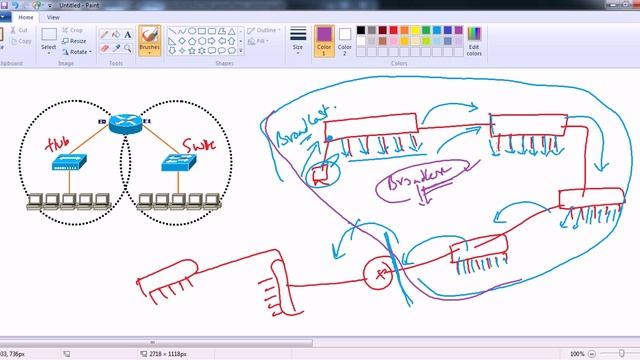The width and height of the screenshot is (640, 360).
Task: Choose the Oval shape
Action: click(192, 31)
